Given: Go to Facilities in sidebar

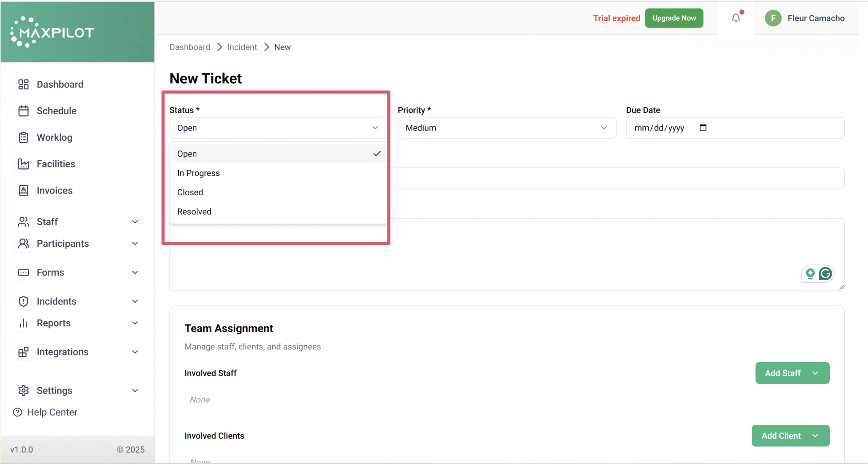Looking at the screenshot, I should [56, 164].
